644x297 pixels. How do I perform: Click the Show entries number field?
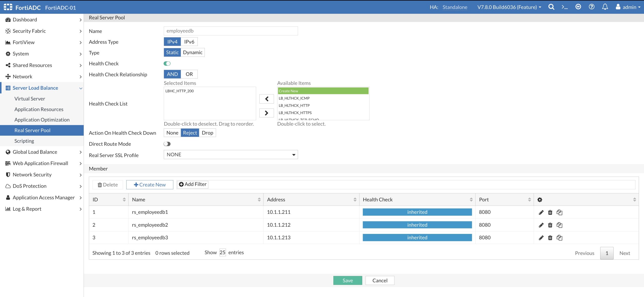[222, 253]
